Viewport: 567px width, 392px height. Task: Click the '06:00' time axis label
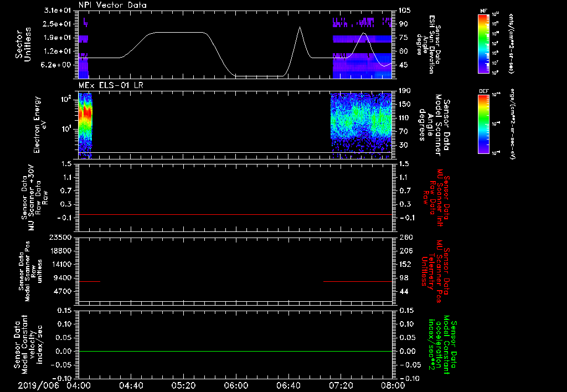[x=236, y=385]
